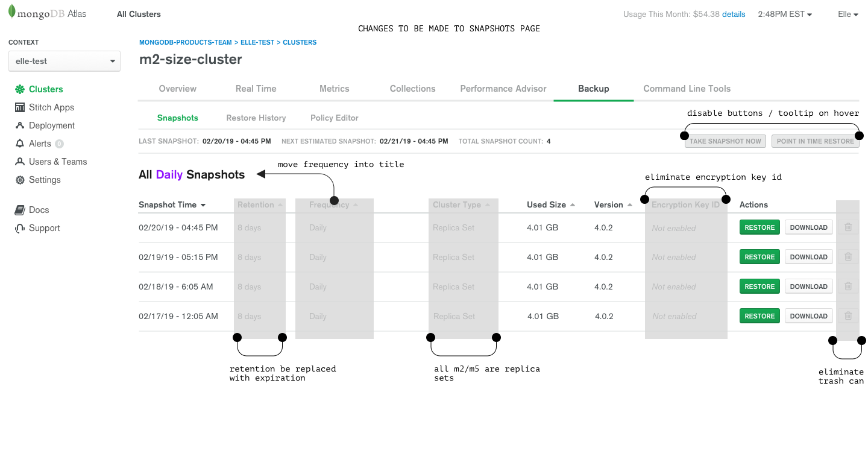The width and height of the screenshot is (868, 456).
Task: Sort by Frequency column
Action: [x=333, y=205]
